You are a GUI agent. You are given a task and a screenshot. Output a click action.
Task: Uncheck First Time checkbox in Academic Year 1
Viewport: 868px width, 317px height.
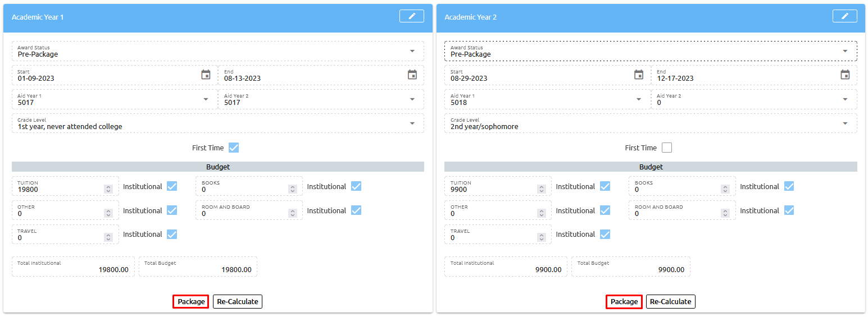(x=234, y=148)
